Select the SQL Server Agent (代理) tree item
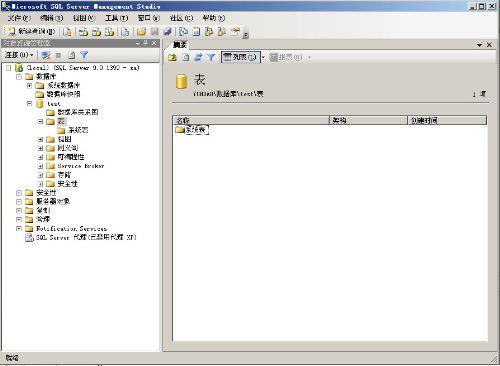Image resolution: width=500 pixels, height=366 pixels. point(86,237)
